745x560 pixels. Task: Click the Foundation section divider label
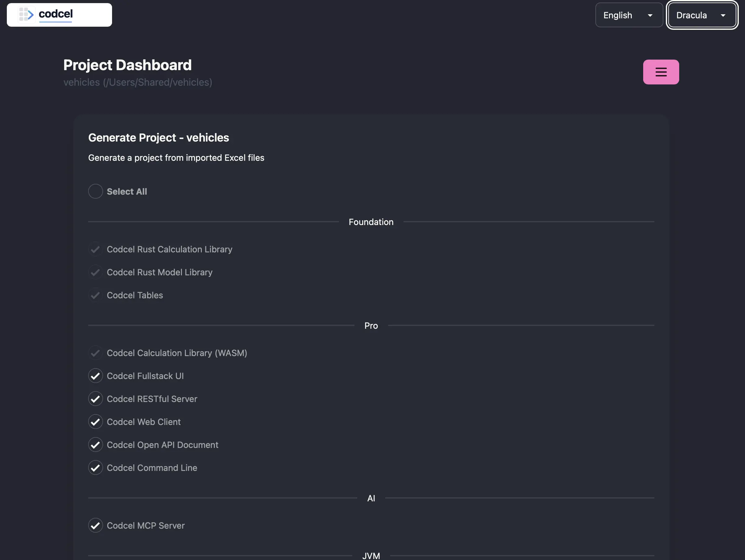pos(371,222)
